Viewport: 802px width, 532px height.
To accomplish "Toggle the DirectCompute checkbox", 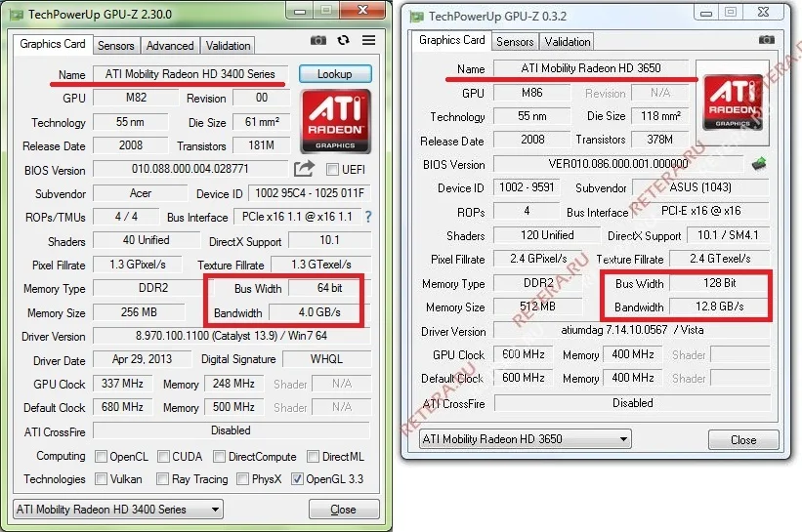I will click(x=220, y=457).
